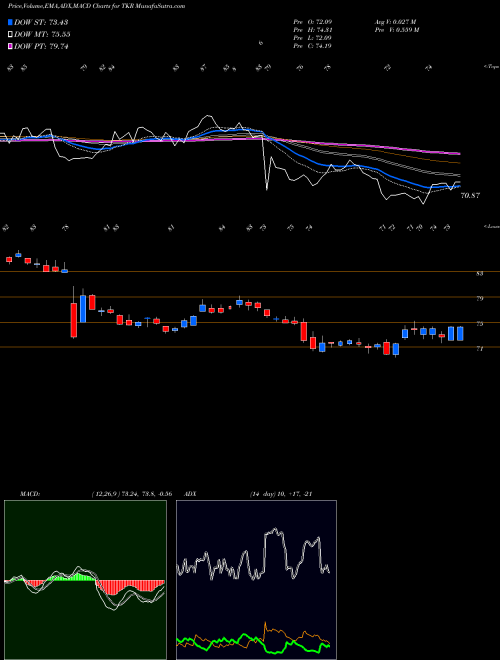Select the 'DOW ST: 73.43' legend text

(x=41, y=22)
